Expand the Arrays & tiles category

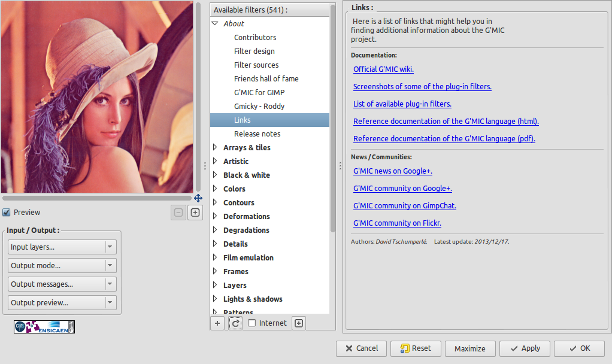pyautogui.click(x=215, y=147)
